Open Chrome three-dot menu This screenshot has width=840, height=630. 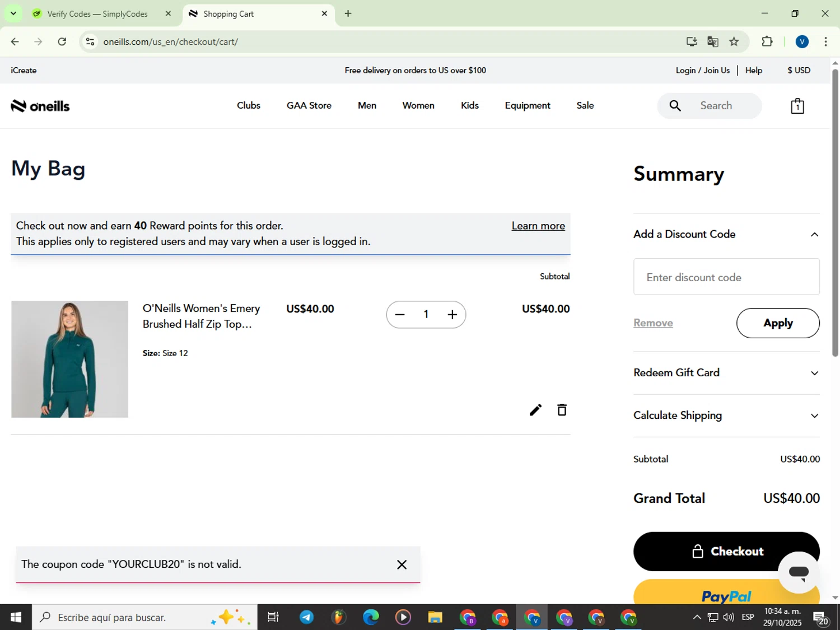[x=825, y=41]
